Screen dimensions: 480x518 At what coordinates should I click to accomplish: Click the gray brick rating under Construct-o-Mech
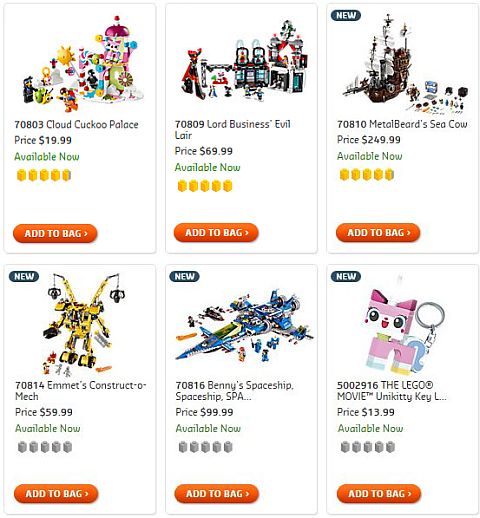point(45,447)
